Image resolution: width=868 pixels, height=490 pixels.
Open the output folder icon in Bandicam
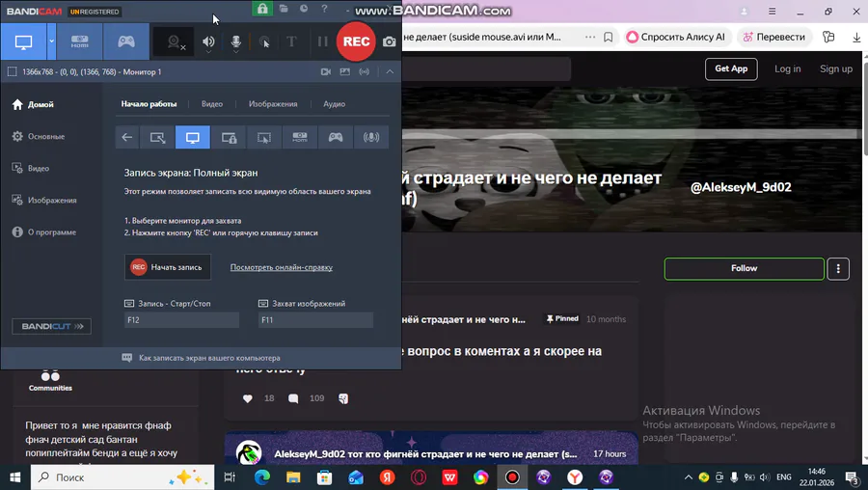tap(284, 9)
